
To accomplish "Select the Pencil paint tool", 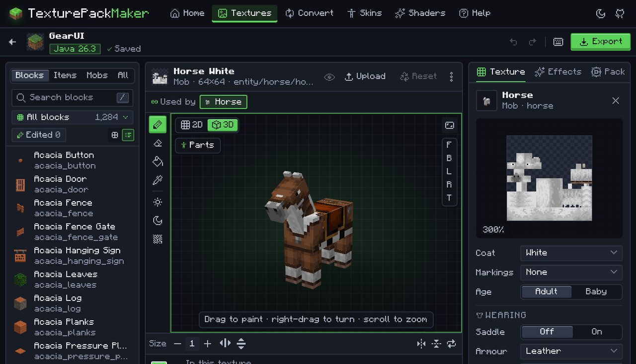I will tap(158, 124).
